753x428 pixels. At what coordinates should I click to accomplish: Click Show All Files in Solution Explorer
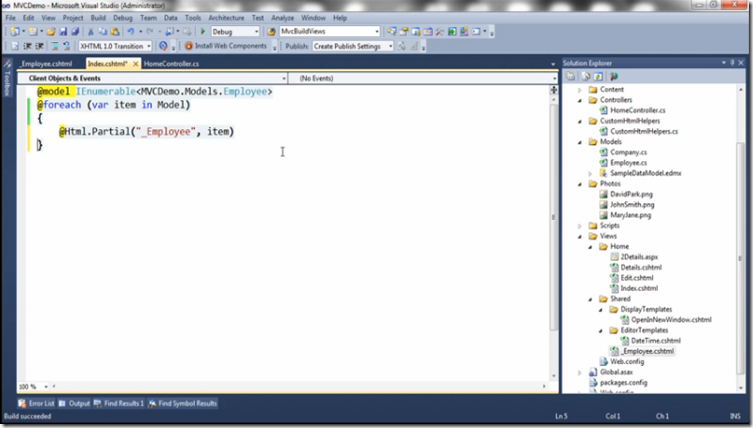(x=585, y=76)
